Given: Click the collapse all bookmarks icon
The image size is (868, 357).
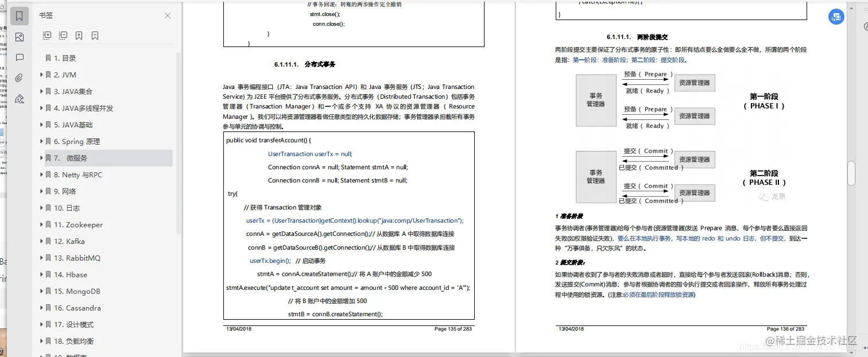Looking at the screenshot, I should pos(63,36).
